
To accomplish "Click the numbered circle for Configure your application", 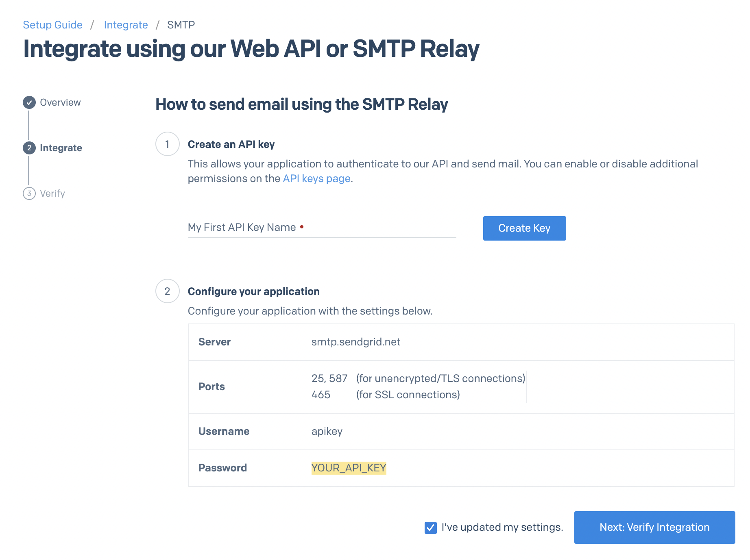I will [x=167, y=291].
